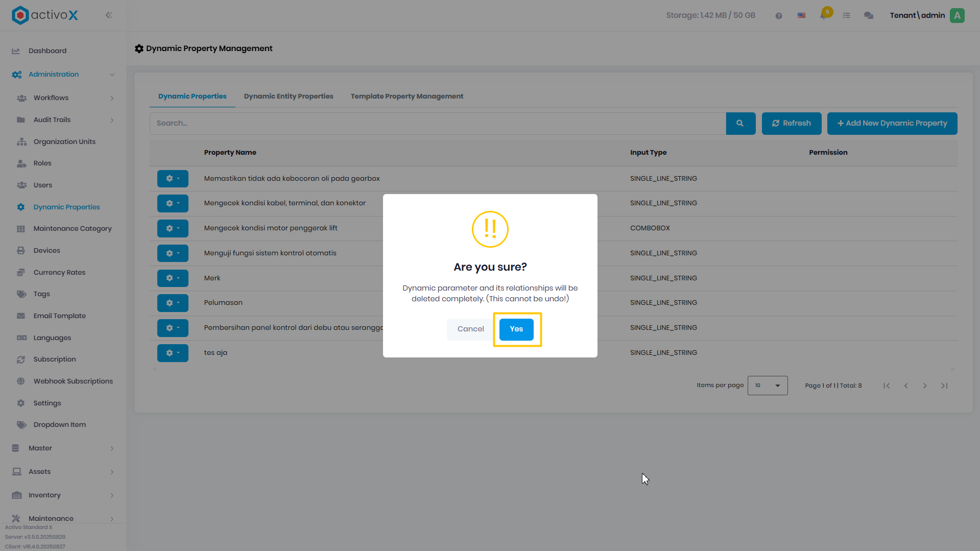
Task: Go to last page of table
Action: click(944, 386)
